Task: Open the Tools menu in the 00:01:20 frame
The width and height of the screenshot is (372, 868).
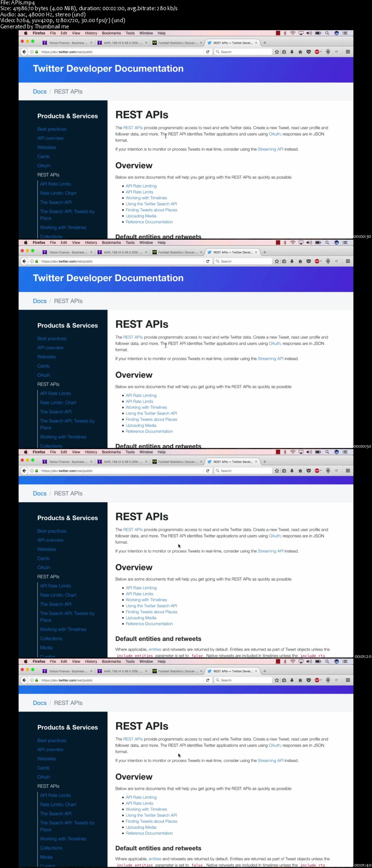Action: tap(130, 452)
